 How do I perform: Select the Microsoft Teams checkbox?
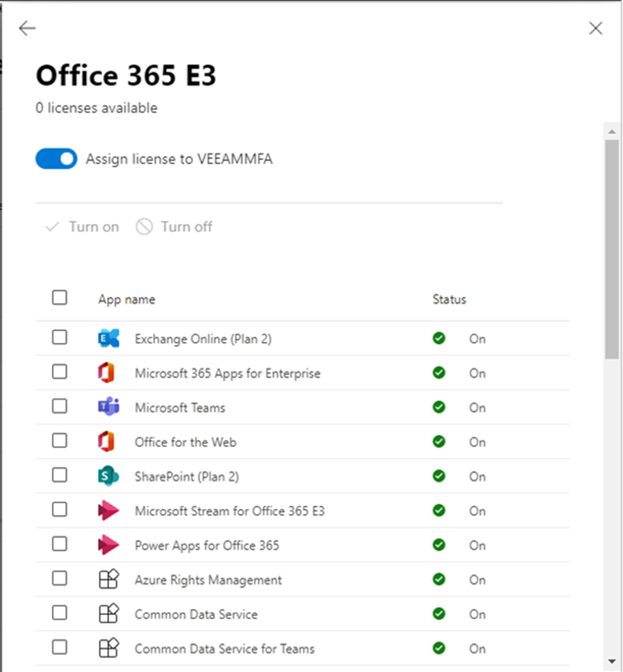point(59,406)
